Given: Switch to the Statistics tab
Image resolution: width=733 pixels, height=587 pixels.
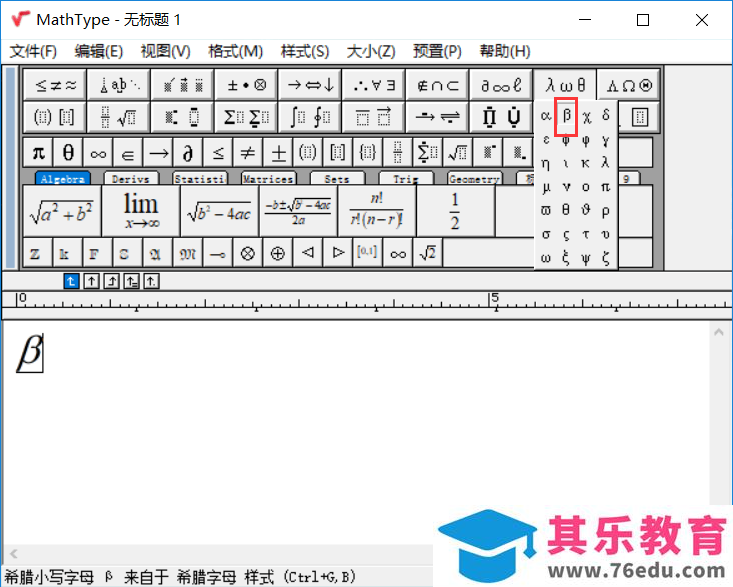Looking at the screenshot, I should (200, 179).
